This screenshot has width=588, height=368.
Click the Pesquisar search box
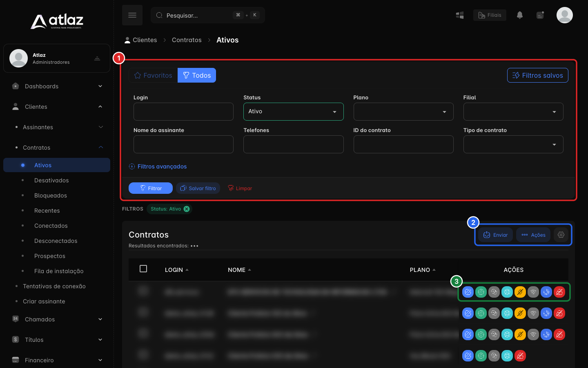(x=208, y=15)
